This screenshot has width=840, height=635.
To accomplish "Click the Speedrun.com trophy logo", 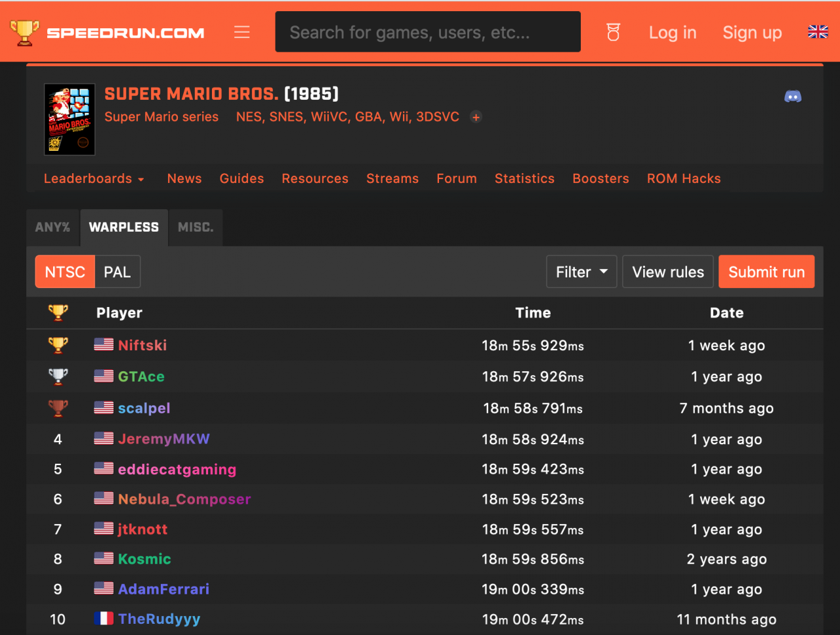I will [24, 33].
